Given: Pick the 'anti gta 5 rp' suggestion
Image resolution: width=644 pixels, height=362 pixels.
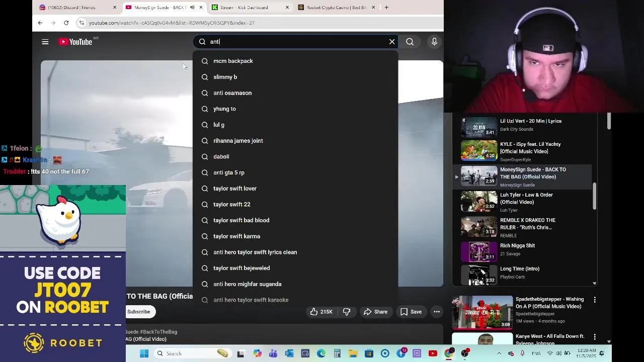Looking at the screenshot, I should [295, 172].
